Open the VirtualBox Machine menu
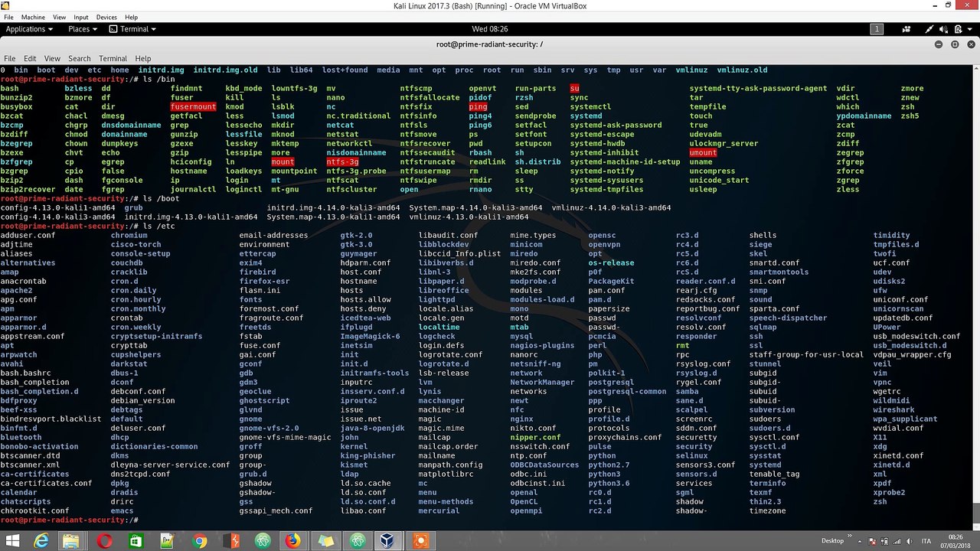 [x=33, y=17]
